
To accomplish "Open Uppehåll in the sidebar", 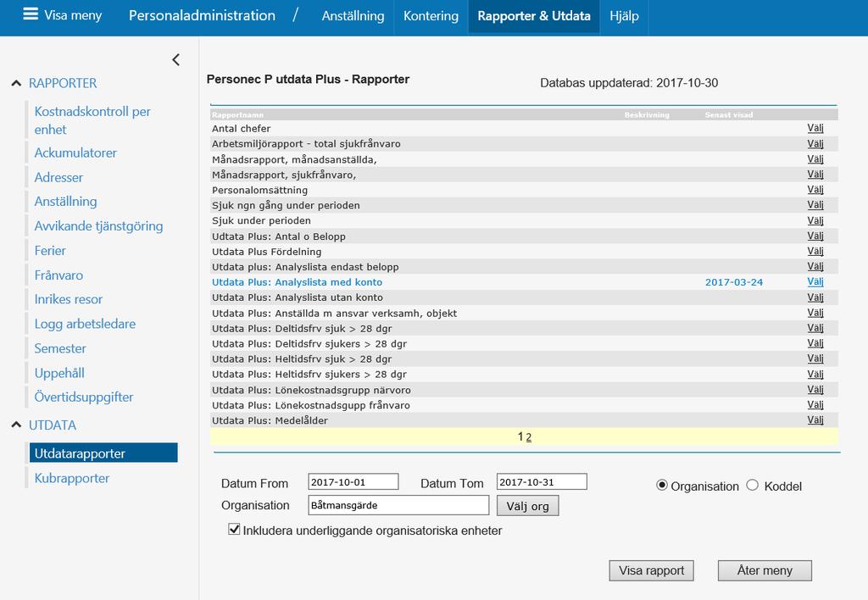I will 59,373.
